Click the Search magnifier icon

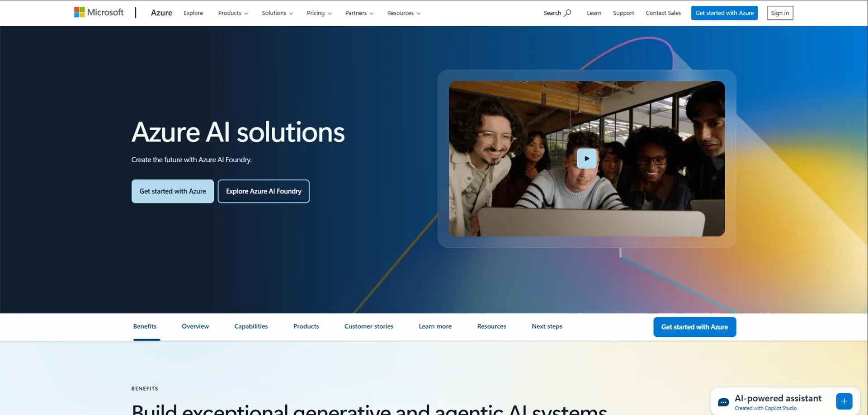(x=568, y=13)
